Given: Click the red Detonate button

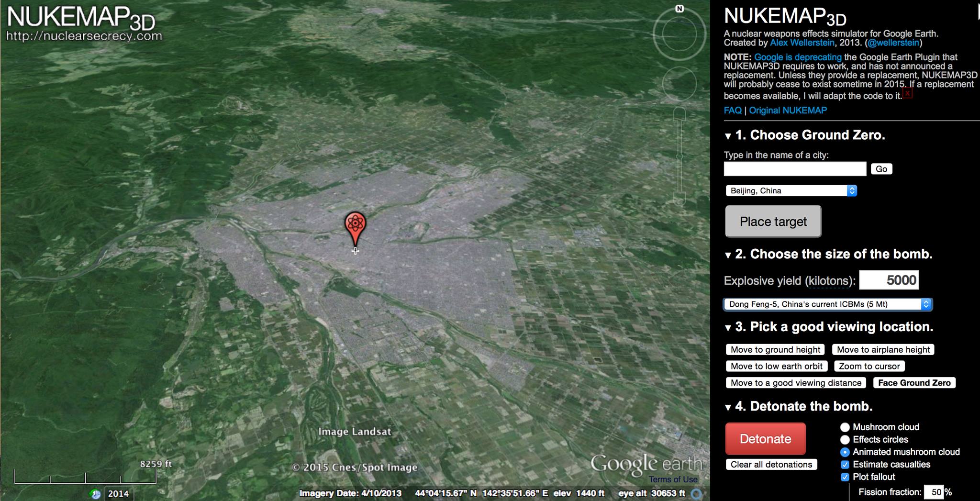Looking at the screenshot, I should point(766,438).
